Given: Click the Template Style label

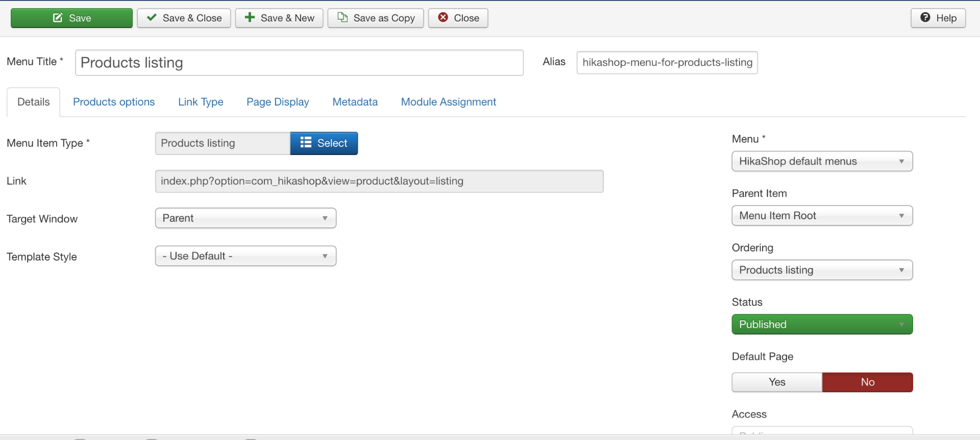Looking at the screenshot, I should [x=42, y=257].
